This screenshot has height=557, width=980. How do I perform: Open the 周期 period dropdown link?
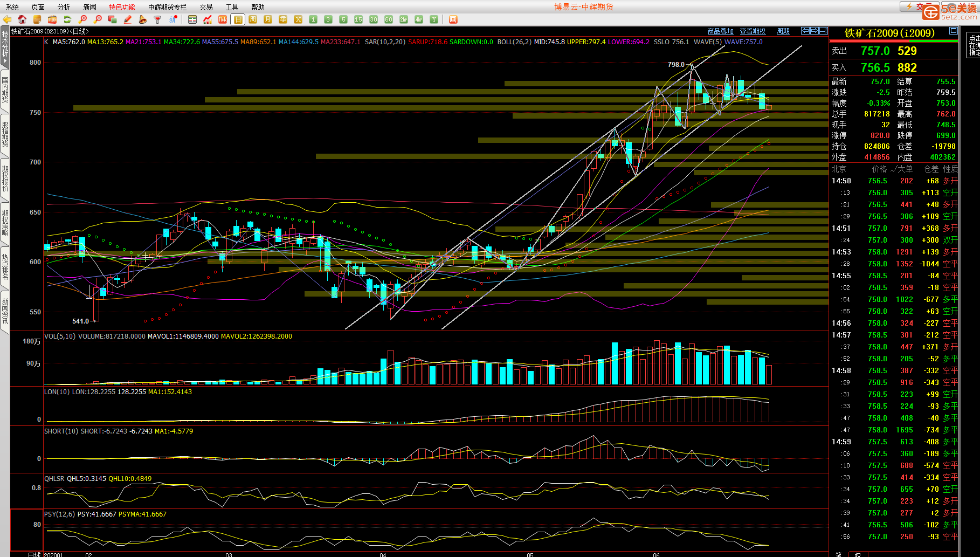pos(783,31)
